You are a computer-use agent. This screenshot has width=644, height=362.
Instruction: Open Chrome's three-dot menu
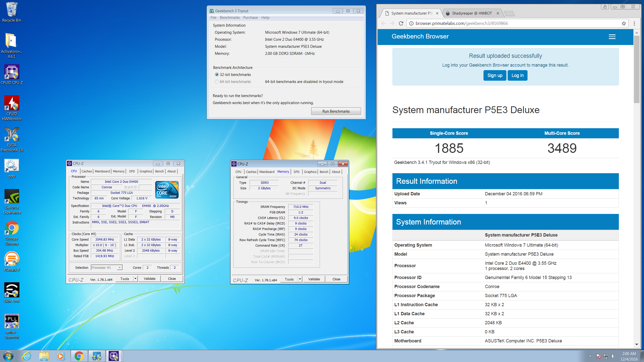(x=634, y=23)
